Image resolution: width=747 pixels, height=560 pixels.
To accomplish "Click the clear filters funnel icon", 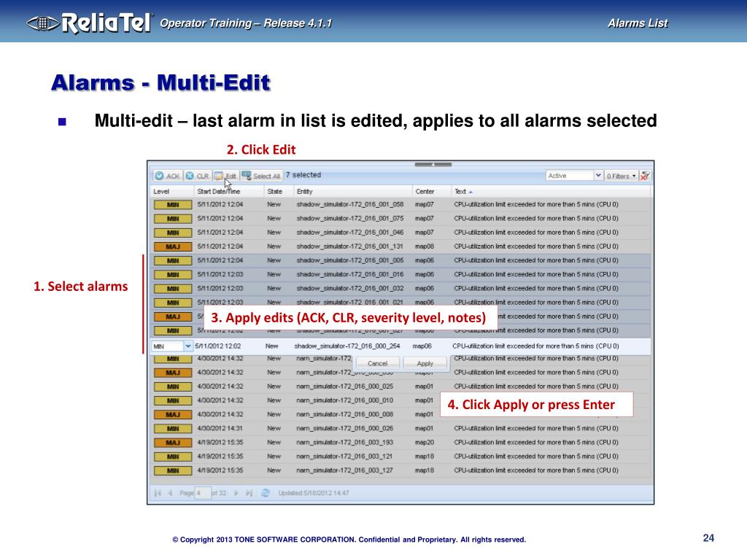I will [645, 176].
